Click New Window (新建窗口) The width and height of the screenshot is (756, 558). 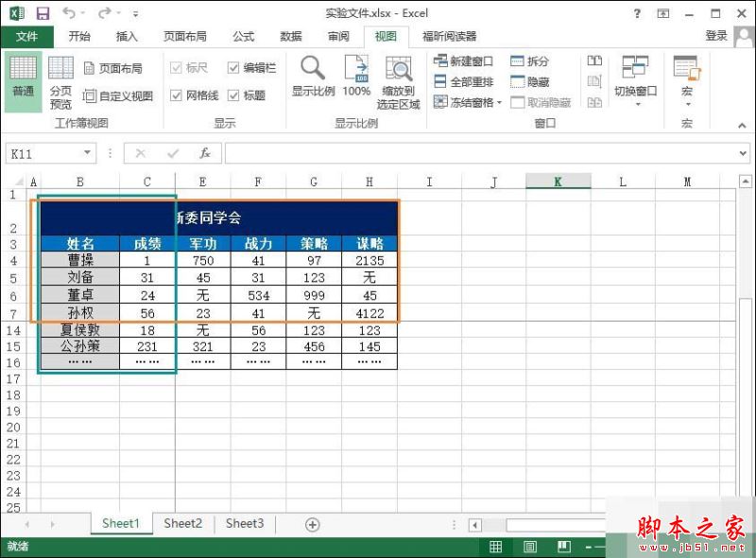coord(463,61)
